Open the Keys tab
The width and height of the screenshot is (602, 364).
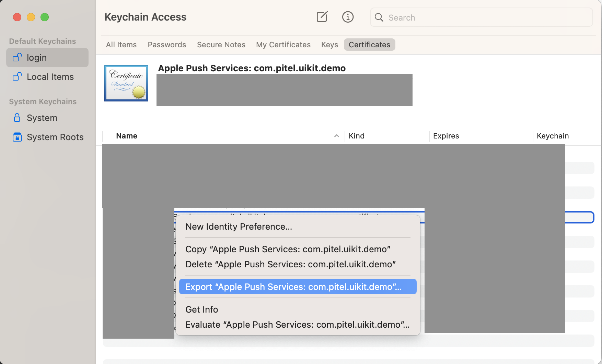pyautogui.click(x=329, y=45)
